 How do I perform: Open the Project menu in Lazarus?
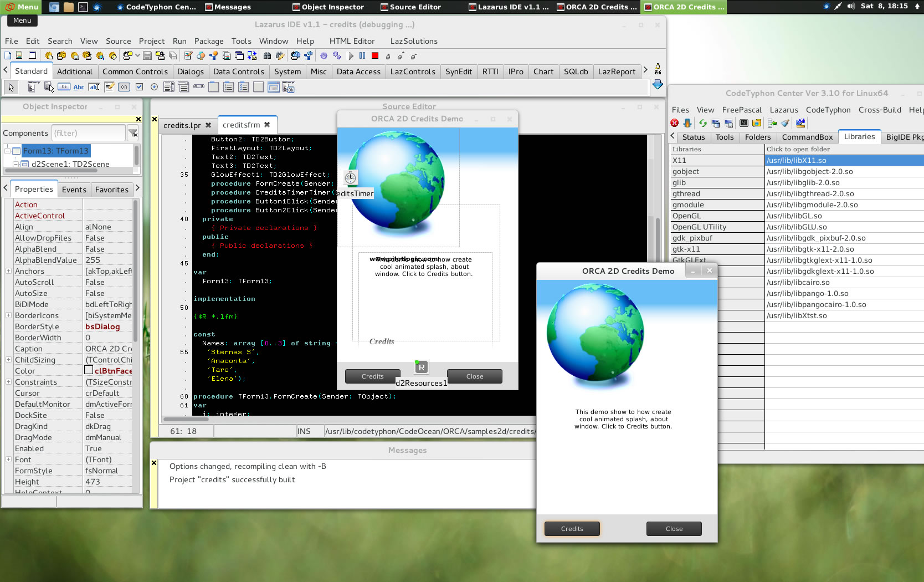click(x=151, y=41)
